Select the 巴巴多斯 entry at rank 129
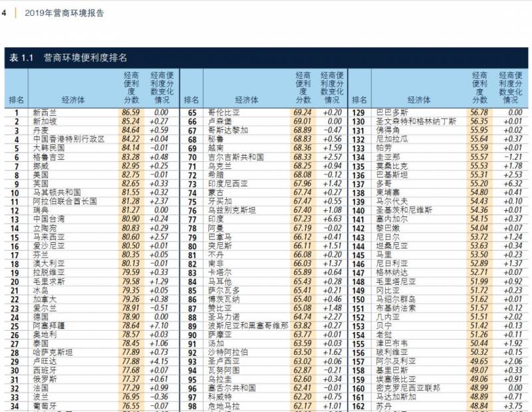532x412 pixels. (390, 113)
